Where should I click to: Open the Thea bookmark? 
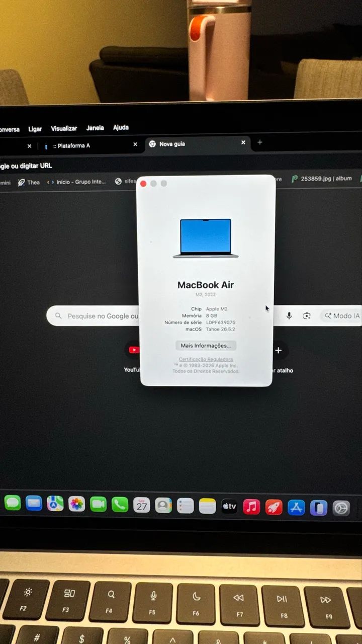click(29, 183)
